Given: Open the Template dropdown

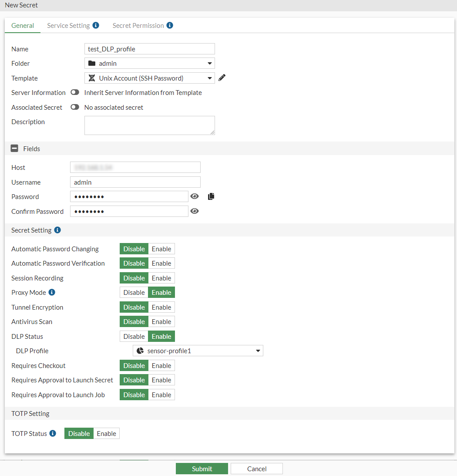Looking at the screenshot, I should click(x=211, y=78).
